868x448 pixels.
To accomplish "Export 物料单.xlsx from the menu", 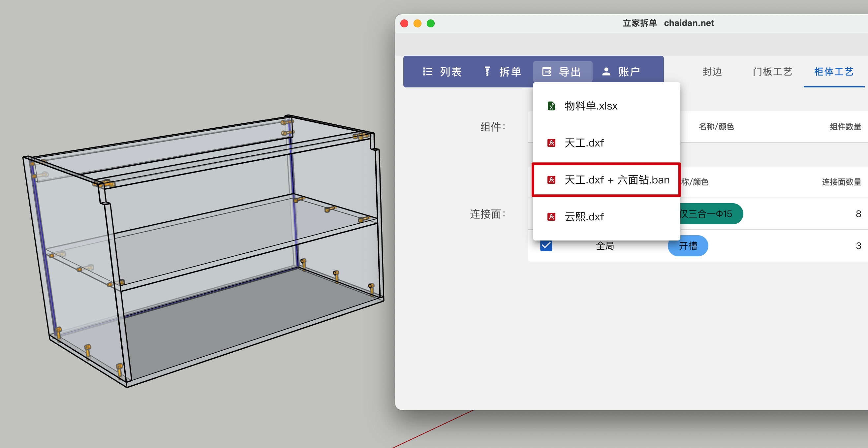I will pyautogui.click(x=606, y=106).
